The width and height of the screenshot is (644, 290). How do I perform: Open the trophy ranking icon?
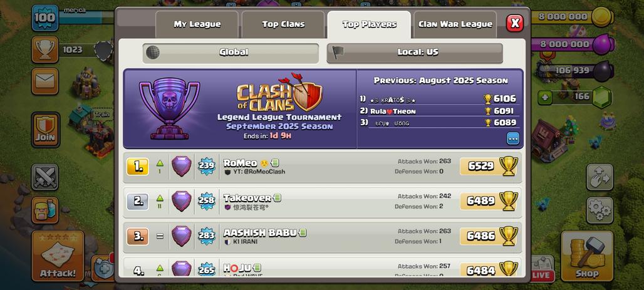44,49
